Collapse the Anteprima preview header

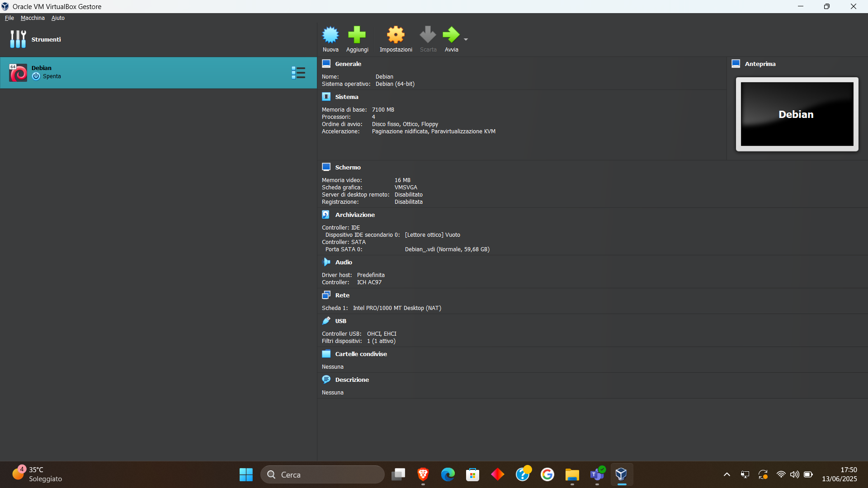click(760, 64)
